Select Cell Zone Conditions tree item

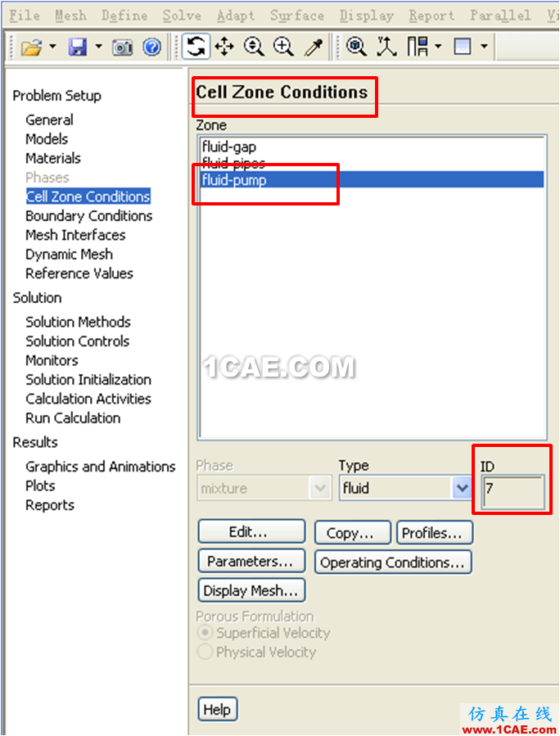point(88,196)
